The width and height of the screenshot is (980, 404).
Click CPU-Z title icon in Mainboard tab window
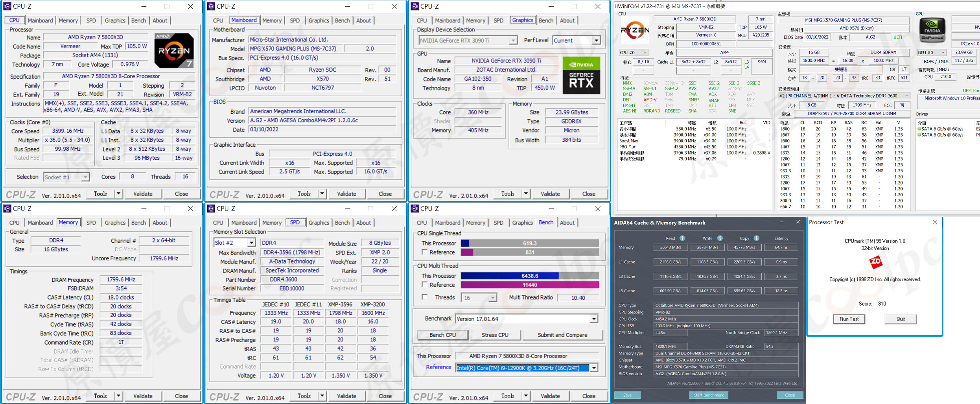(x=211, y=6)
